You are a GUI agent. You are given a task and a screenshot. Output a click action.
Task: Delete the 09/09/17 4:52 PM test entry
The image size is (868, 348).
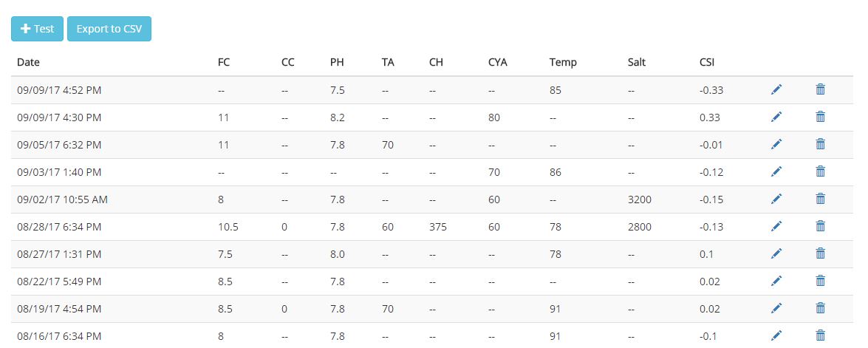click(x=821, y=89)
